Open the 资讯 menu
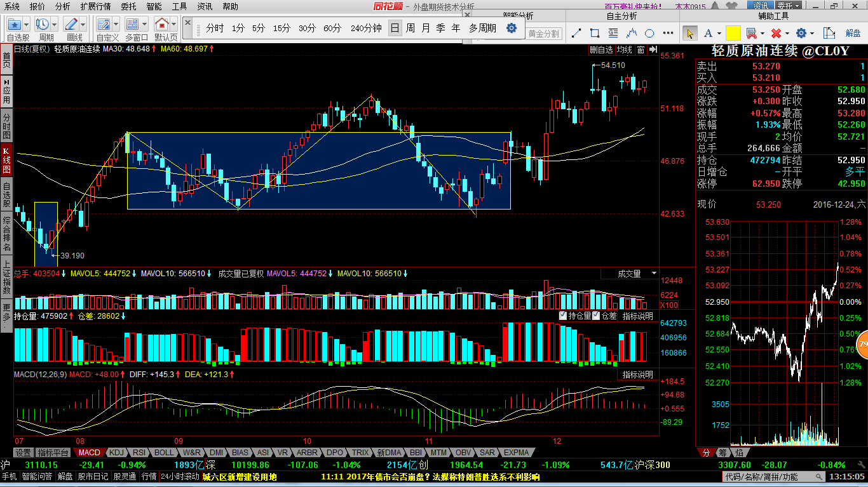The height and width of the screenshot is (487, 868). [x=205, y=6]
